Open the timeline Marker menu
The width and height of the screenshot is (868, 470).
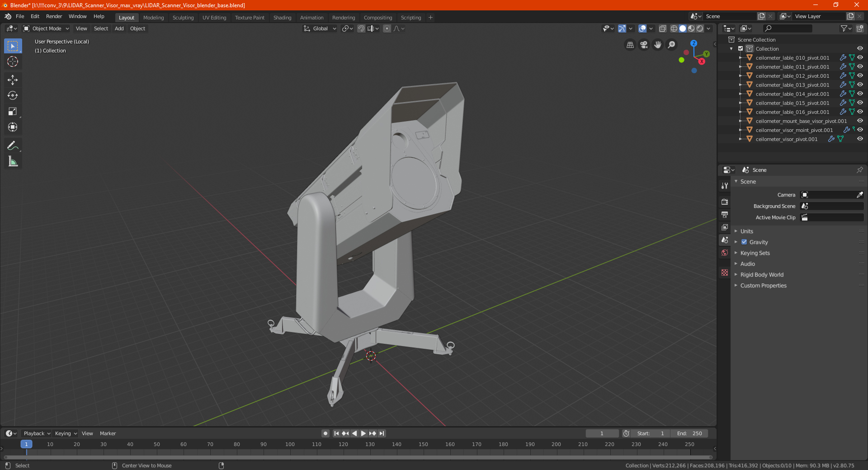108,433
